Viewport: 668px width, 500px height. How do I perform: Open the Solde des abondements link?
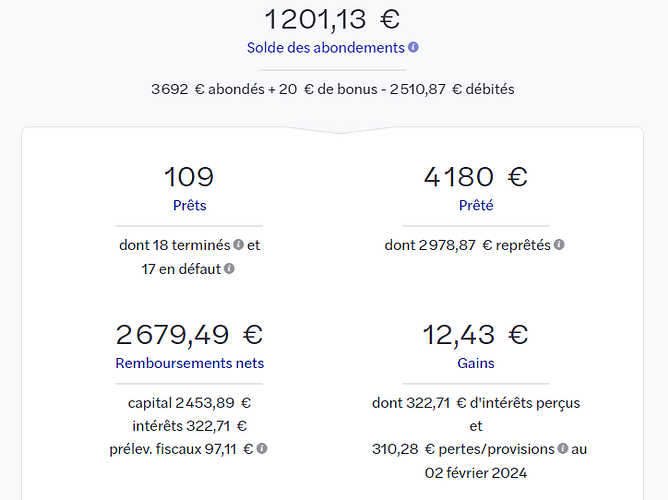(x=326, y=47)
